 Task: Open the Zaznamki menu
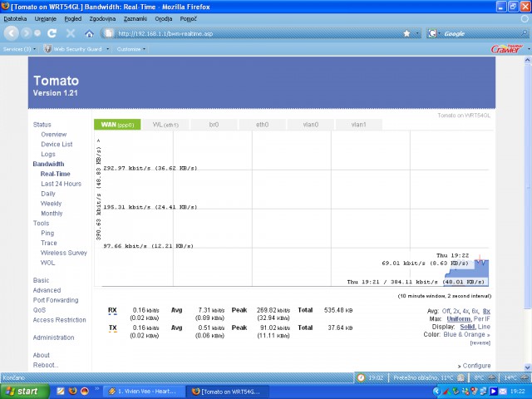135,19
